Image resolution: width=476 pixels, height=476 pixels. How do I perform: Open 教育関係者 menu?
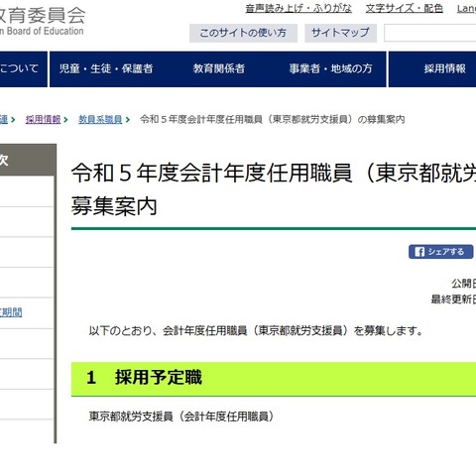pos(219,69)
